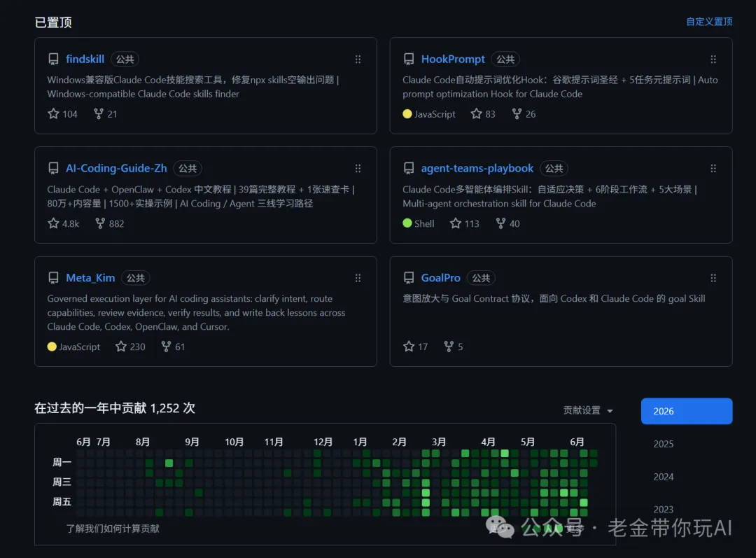The image size is (756, 558).
Task: Click Meta_Kim fork icon with 61
Action: pos(166,347)
